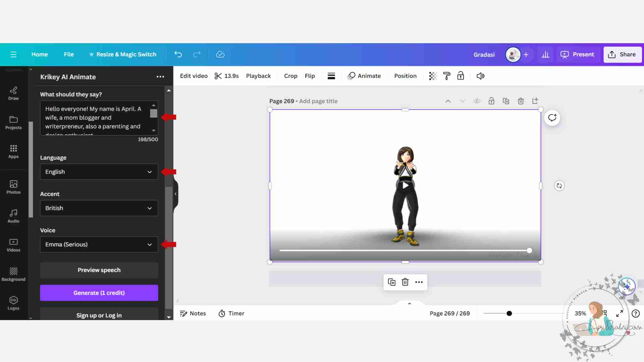
Task: Select the Crop tool
Action: point(290,76)
